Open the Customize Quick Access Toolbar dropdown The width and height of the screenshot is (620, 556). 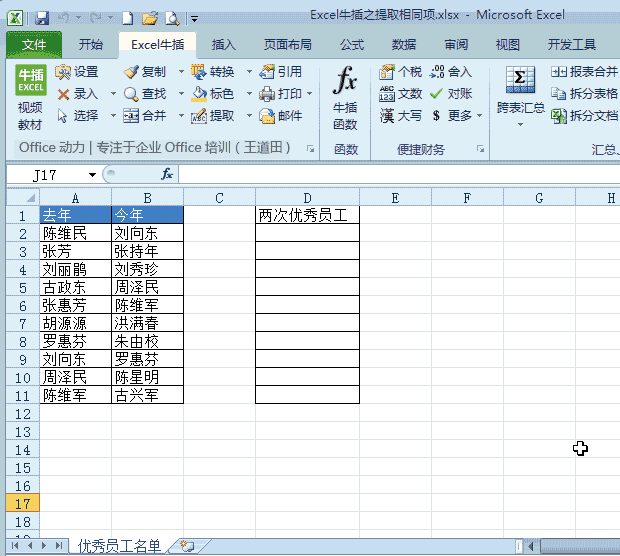(194, 19)
